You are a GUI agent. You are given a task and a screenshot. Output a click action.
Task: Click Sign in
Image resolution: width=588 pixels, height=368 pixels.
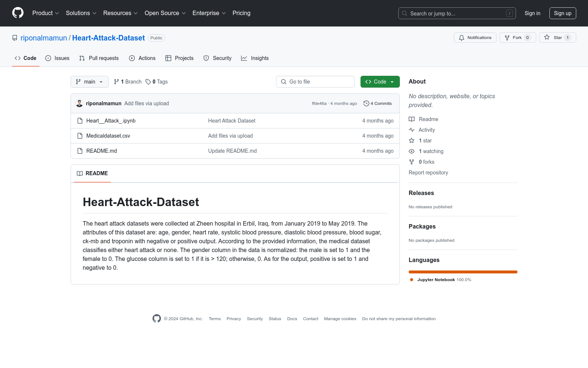click(x=533, y=13)
